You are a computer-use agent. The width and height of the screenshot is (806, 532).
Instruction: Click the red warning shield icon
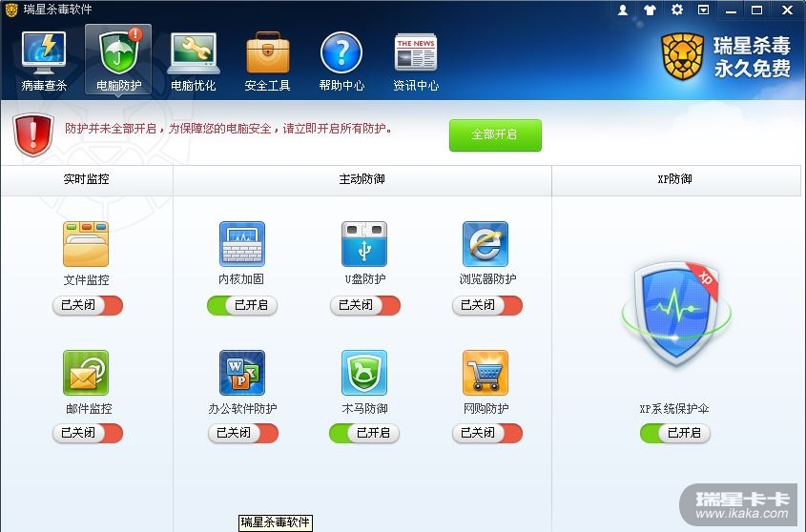(x=33, y=134)
